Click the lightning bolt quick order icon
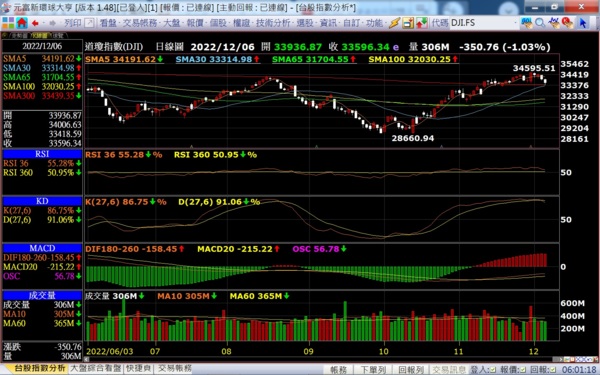The width and height of the screenshot is (600, 375). (394, 23)
